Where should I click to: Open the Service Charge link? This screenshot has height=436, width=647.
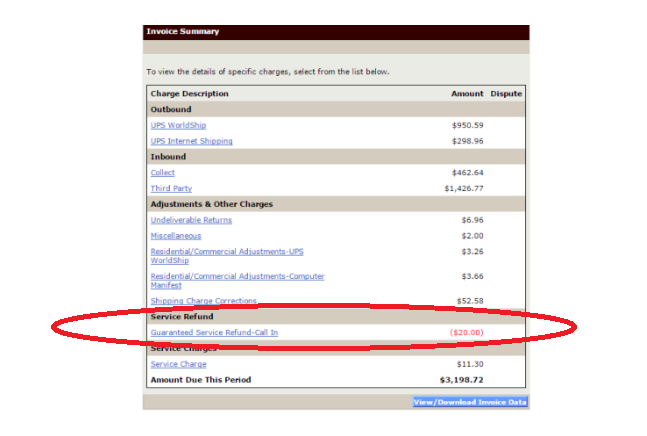[178, 364]
